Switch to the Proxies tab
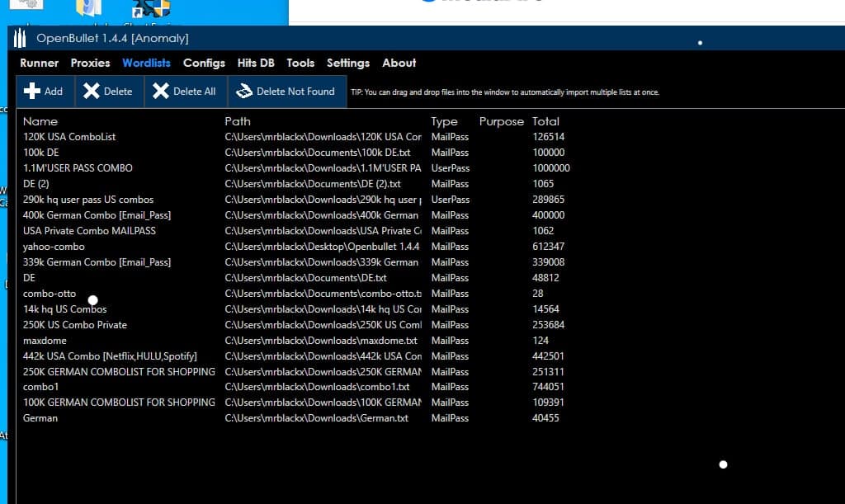The image size is (845, 504). tap(90, 63)
